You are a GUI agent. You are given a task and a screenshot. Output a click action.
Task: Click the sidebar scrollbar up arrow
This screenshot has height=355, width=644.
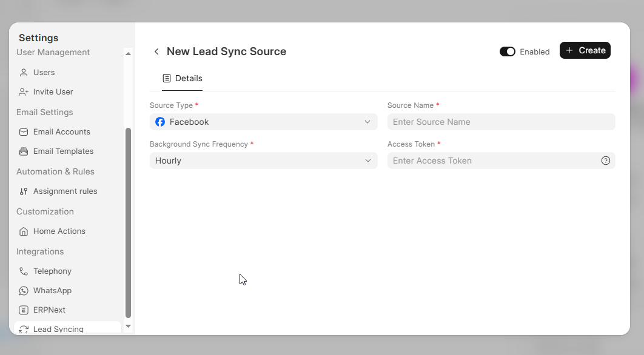[x=128, y=54]
